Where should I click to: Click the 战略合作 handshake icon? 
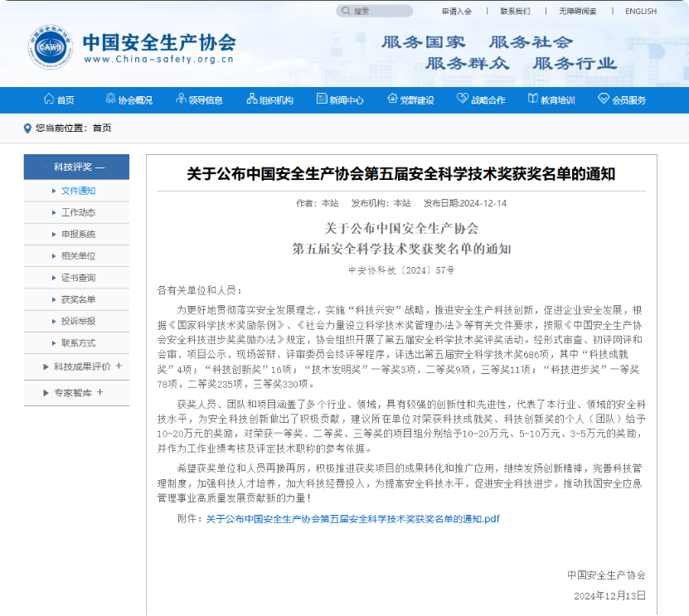pyautogui.click(x=463, y=99)
